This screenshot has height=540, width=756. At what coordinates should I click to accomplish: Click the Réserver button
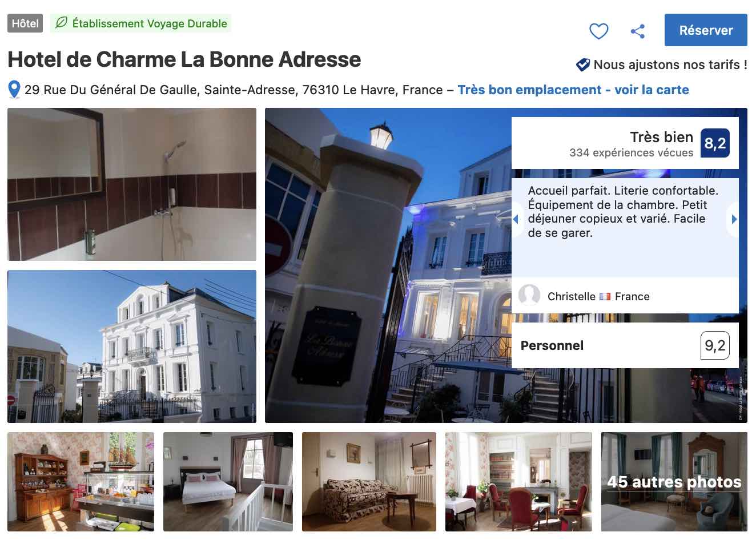(706, 30)
